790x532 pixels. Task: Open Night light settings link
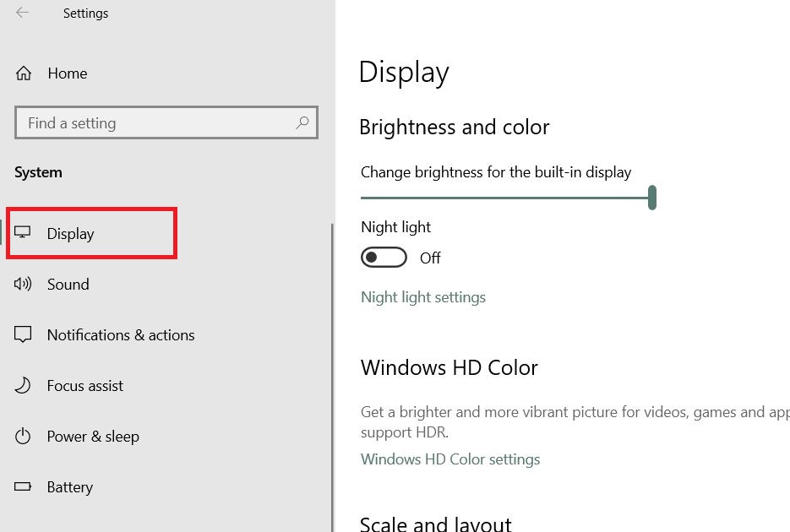423,297
